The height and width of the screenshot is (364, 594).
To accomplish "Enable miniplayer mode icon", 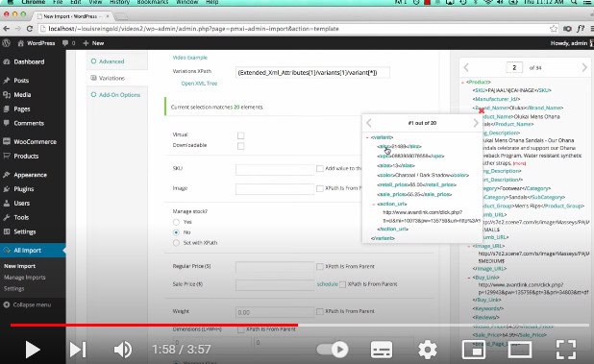I will coord(474,350).
